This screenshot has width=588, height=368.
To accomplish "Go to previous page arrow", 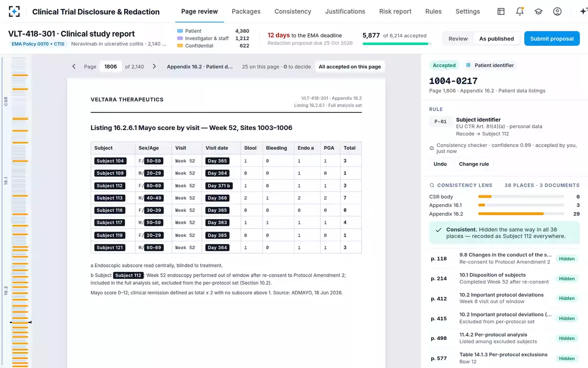I will click(74, 66).
